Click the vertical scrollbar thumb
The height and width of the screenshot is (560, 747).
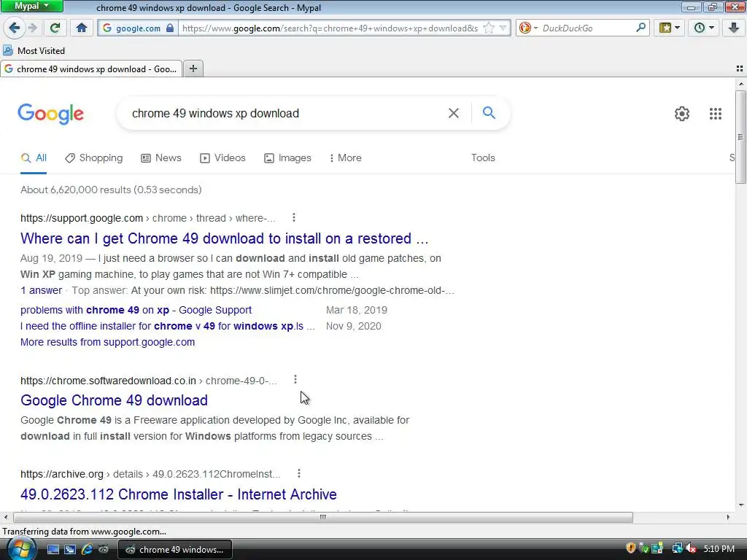click(x=740, y=137)
